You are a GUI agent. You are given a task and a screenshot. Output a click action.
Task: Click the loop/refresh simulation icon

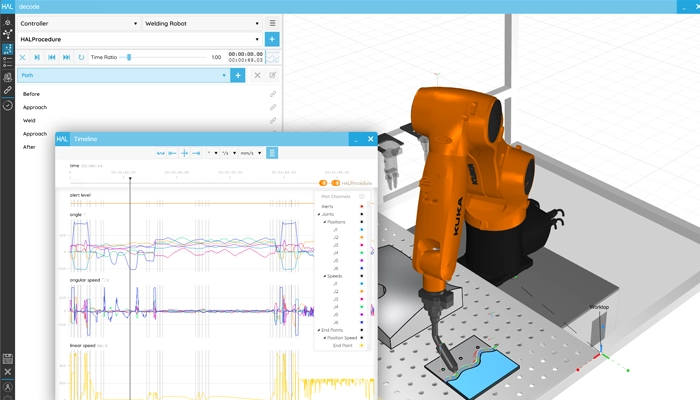tap(81, 57)
